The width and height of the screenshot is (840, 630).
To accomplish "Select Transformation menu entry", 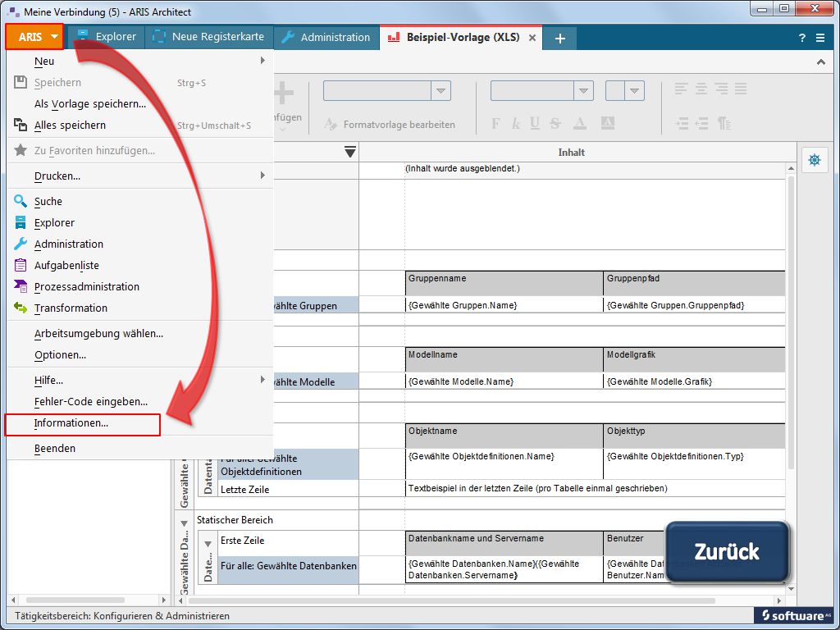I will pos(139,308).
